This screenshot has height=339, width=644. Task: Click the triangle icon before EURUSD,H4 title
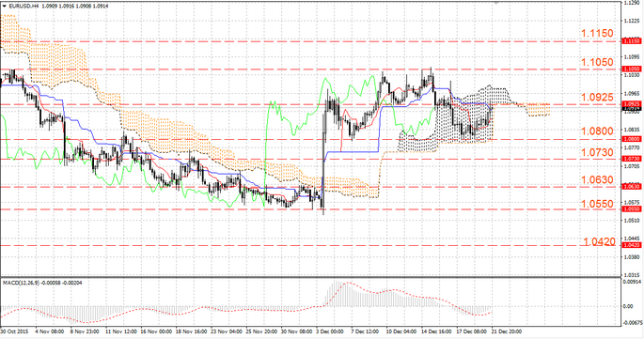pos(5,7)
